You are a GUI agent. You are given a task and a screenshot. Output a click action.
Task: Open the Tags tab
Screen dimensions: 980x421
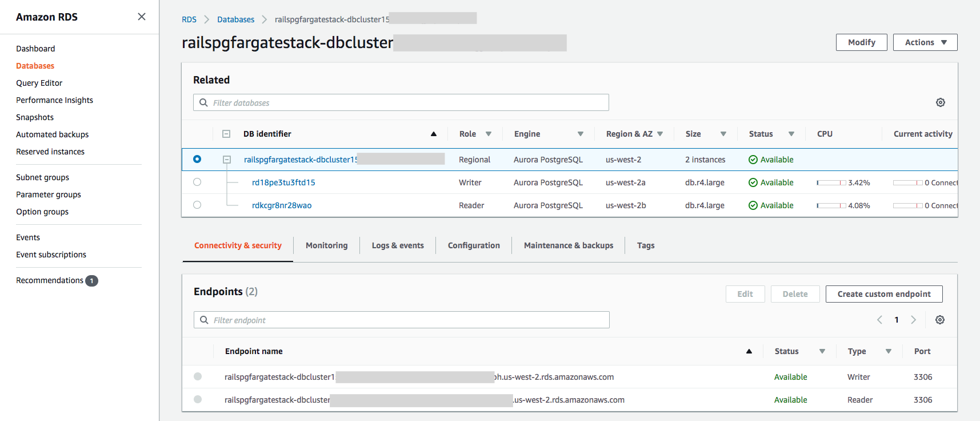(x=646, y=245)
